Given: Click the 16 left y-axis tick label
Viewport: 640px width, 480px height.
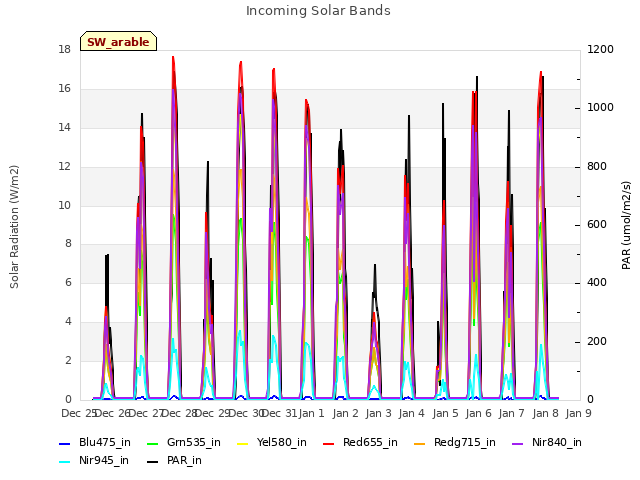Looking at the screenshot, I should (x=64, y=89).
